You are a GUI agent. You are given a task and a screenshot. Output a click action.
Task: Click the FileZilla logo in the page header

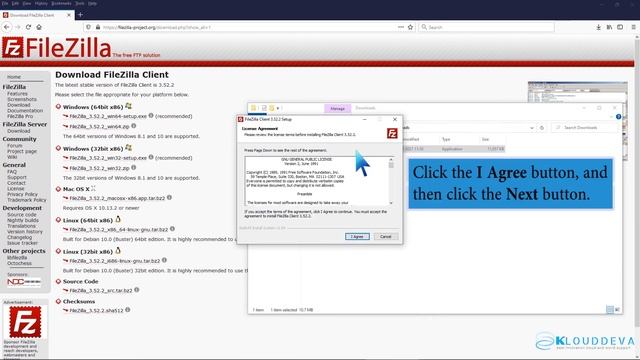(x=56, y=48)
